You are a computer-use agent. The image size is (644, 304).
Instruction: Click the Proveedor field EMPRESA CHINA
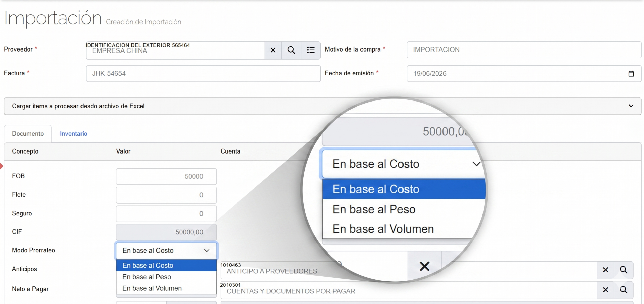coord(175,50)
